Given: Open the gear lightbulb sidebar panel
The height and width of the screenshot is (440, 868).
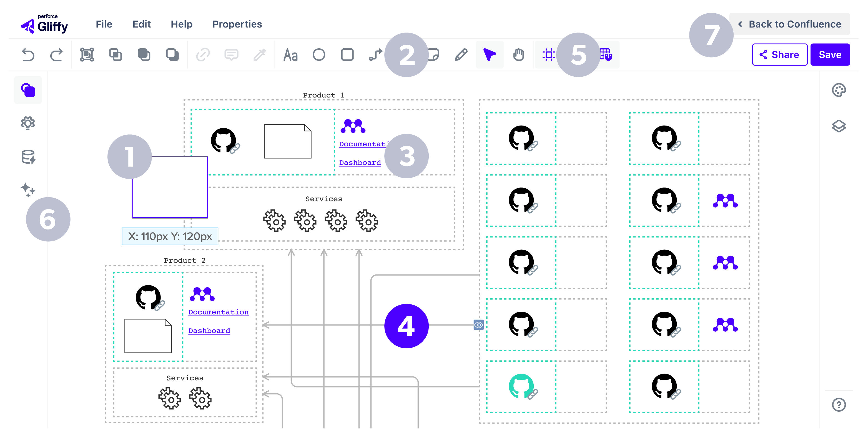Looking at the screenshot, I should [x=28, y=123].
